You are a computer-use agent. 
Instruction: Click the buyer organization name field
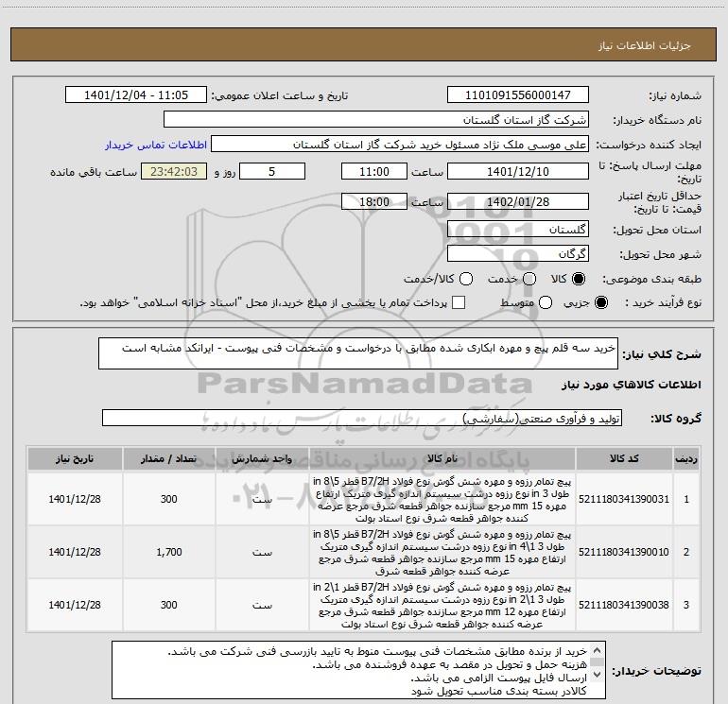pyautogui.click(x=376, y=120)
